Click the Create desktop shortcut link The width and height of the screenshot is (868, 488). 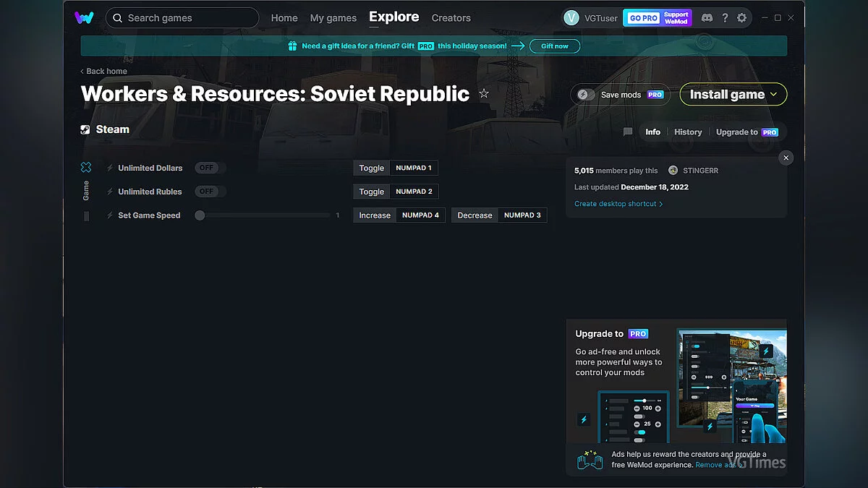618,204
